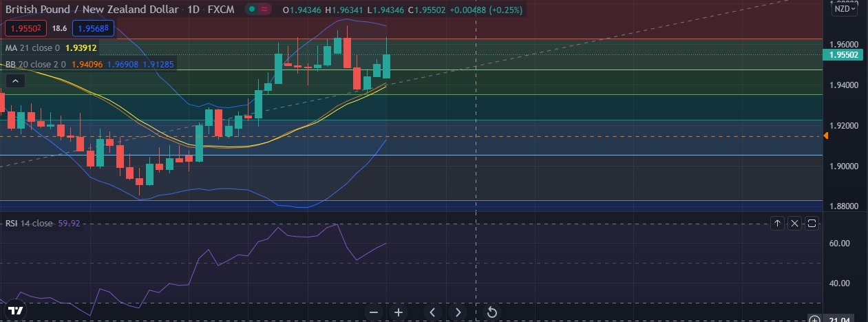Open the NZD currency dropdown
This screenshot has width=868, height=322.
click(x=845, y=8)
